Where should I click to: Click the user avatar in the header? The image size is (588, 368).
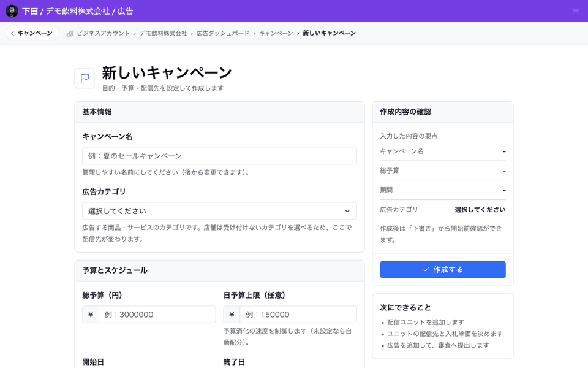[x=12, y=11]
